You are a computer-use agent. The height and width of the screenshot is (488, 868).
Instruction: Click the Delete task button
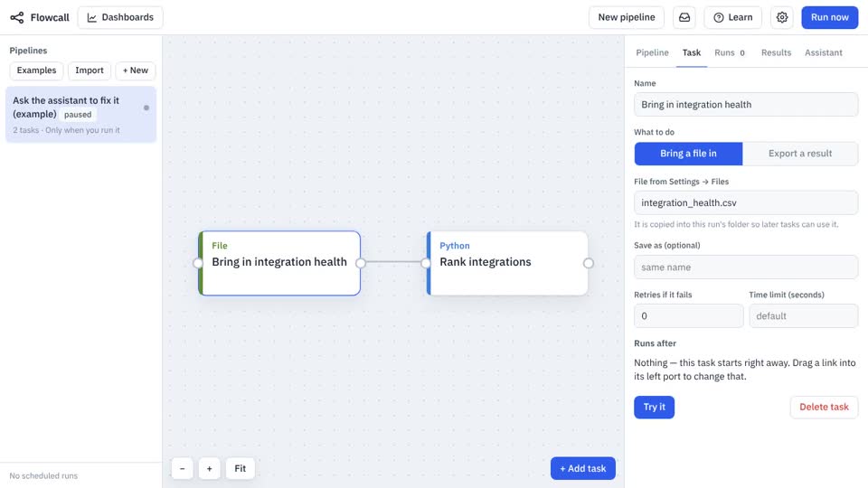tap(824, 408)
